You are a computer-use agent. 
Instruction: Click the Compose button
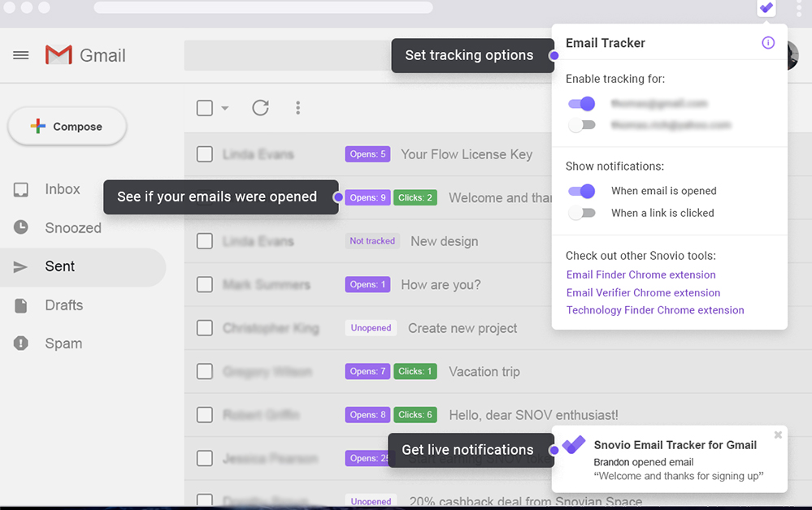click(67, 126)
